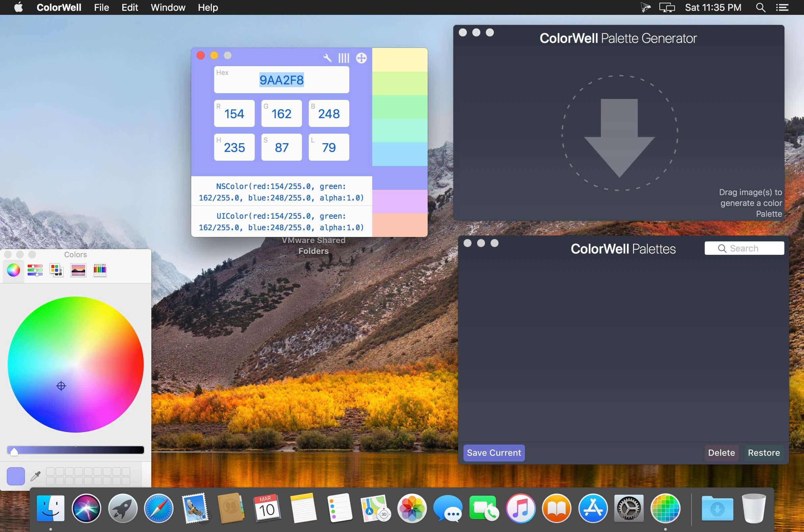
Task: Select the Pencils mode in Colors panel
Action: [100, 270]
